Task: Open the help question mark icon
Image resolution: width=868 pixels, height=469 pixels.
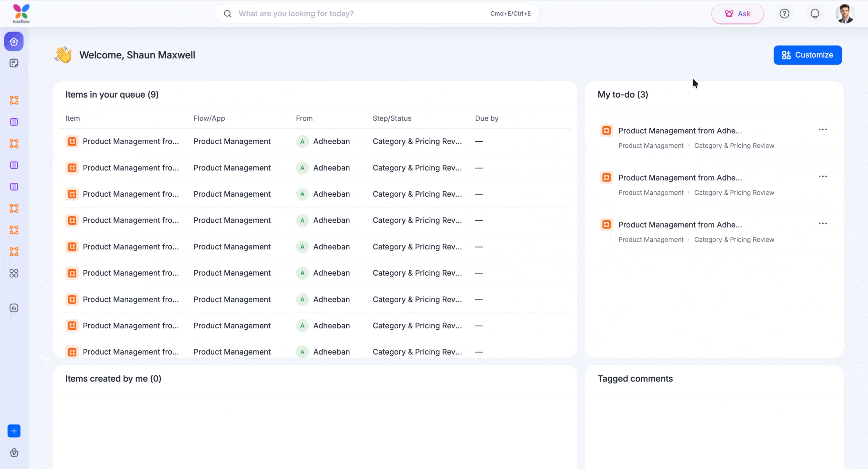Action: click(785, 14)
